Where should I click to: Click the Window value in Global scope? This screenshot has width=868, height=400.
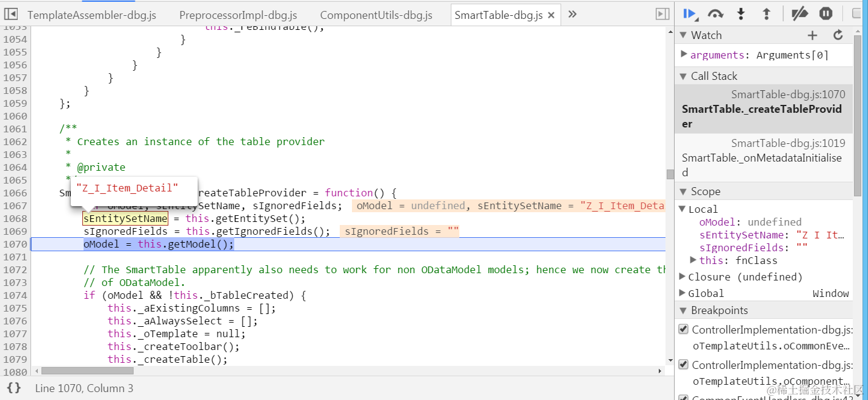(x=830, y=293)
